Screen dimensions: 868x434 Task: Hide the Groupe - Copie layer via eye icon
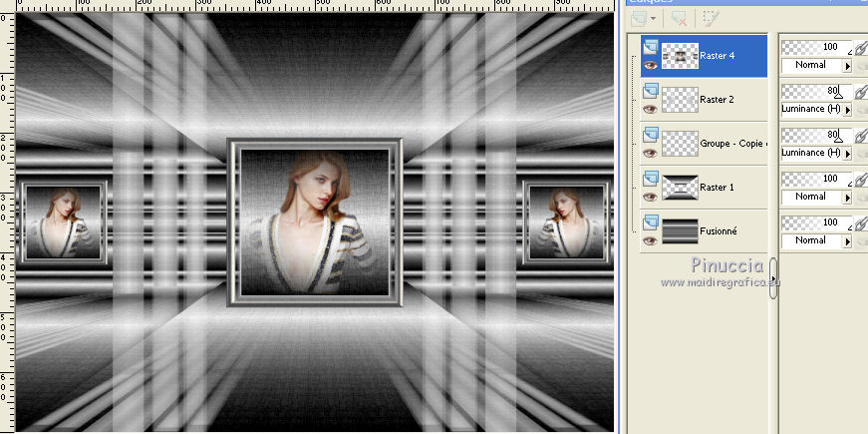pyautogui.click(x=651, y=153)
